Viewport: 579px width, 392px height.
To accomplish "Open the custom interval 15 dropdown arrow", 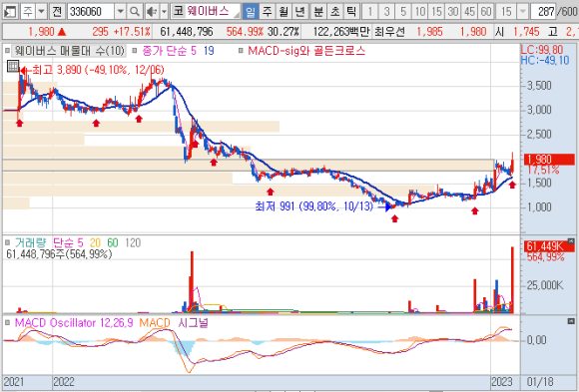I will [522, 11].
